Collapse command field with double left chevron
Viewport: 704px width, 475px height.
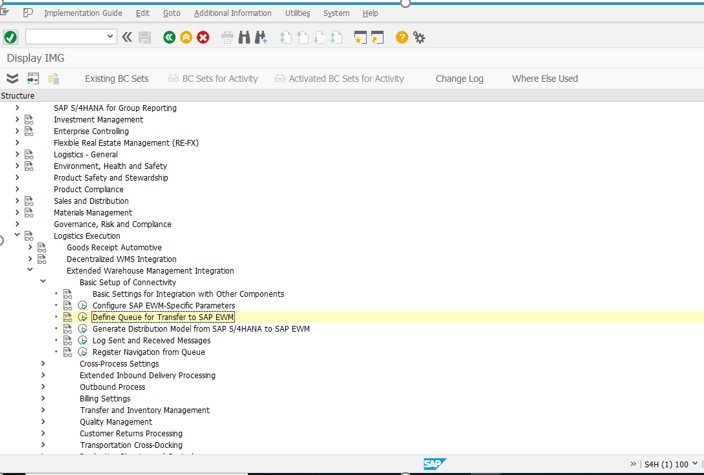point(127,37)
